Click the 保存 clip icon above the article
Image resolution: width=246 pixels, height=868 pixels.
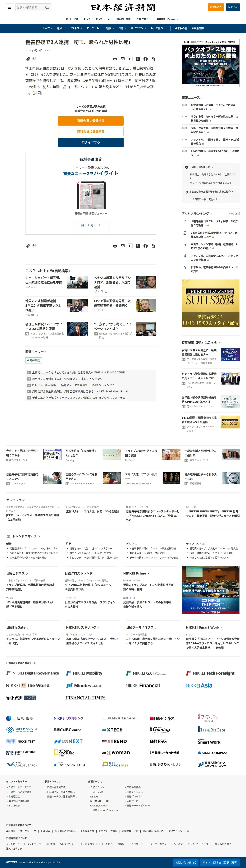tap(28, 59)
